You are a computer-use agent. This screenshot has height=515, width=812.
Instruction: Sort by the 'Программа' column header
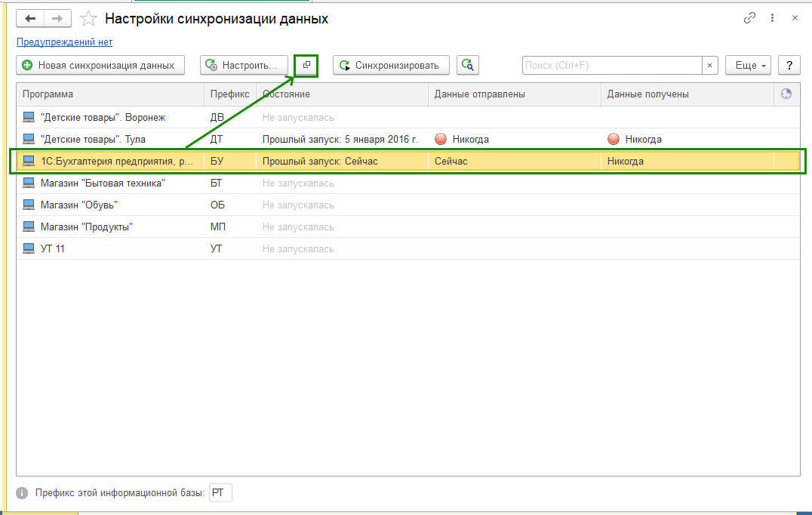click(110, 94)
